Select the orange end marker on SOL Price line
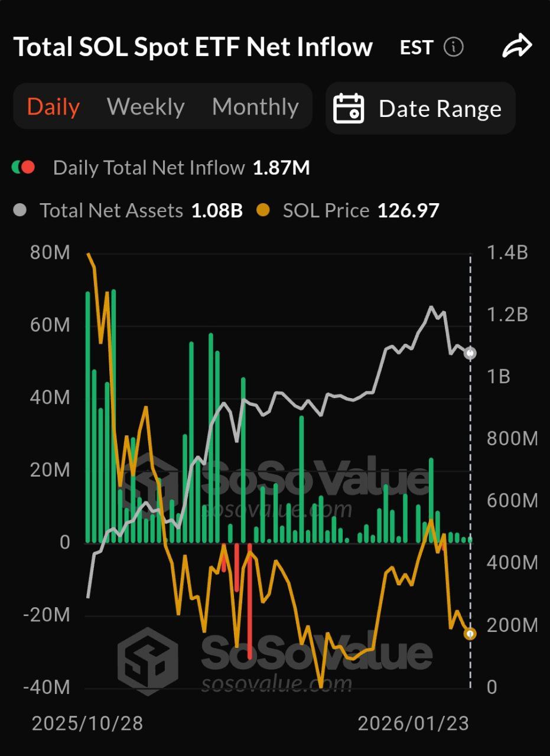Screen dimensions: 550x756 [470, 634]
